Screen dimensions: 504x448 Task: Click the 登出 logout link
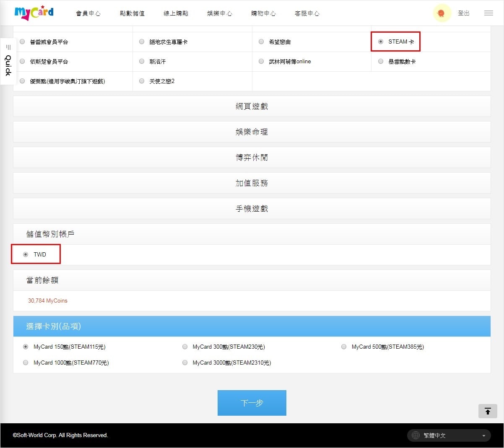click(x=464, y=13)
